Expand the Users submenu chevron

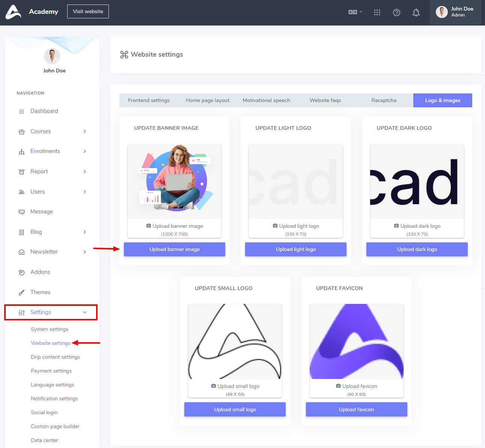click(x=85, y=192)
